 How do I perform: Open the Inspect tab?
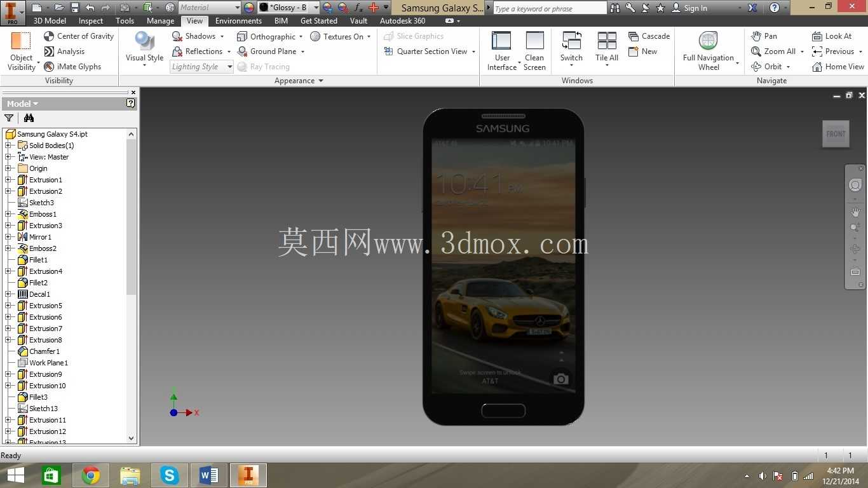click(91, 21)
